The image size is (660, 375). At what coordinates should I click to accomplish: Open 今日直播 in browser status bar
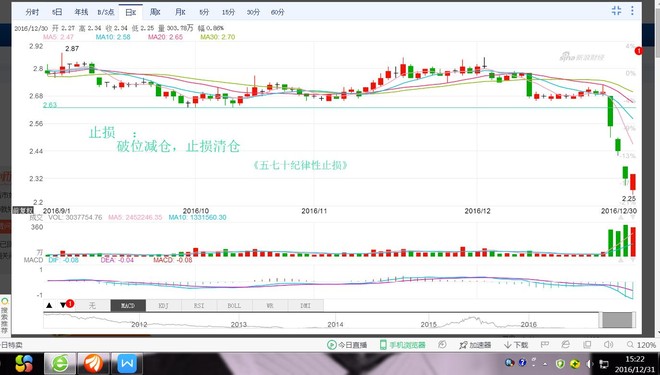[x=347, y=345]
